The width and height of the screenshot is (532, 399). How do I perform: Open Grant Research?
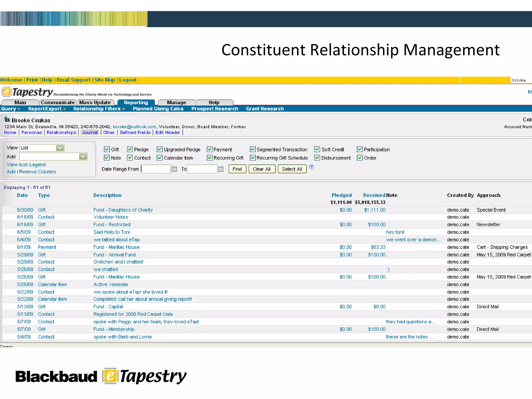click(x=265, y=109)
